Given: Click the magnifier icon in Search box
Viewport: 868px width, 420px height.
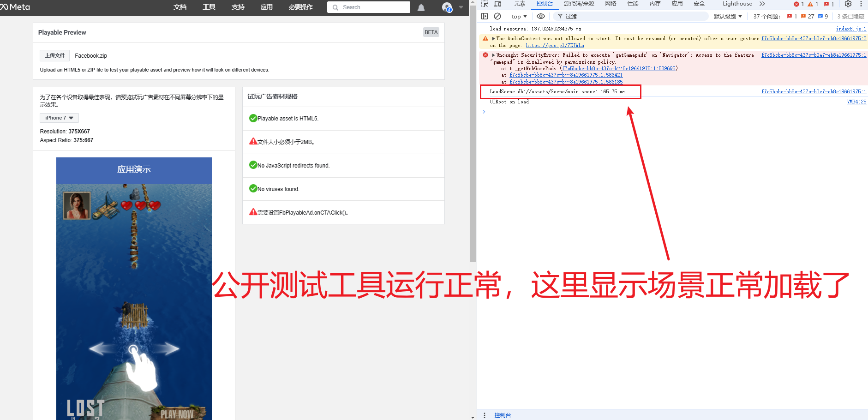Looking at the screenshot, I should point(335,7).
